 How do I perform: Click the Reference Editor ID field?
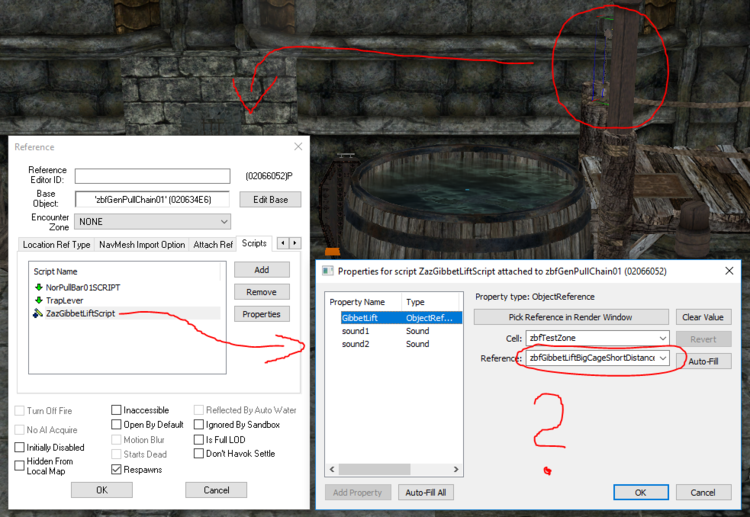pos(153,176)
